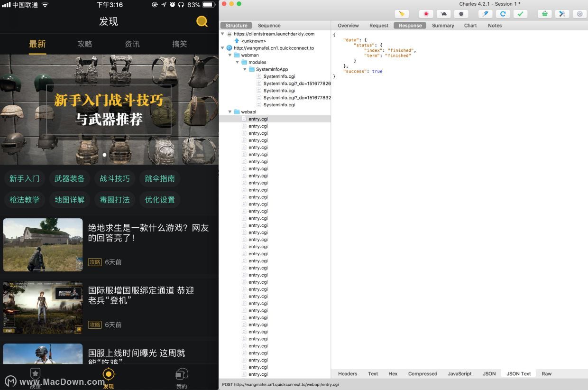This screenshot has width=588, height=390.
Task: Collapse the webapi folder
Action: click(230, 112)
